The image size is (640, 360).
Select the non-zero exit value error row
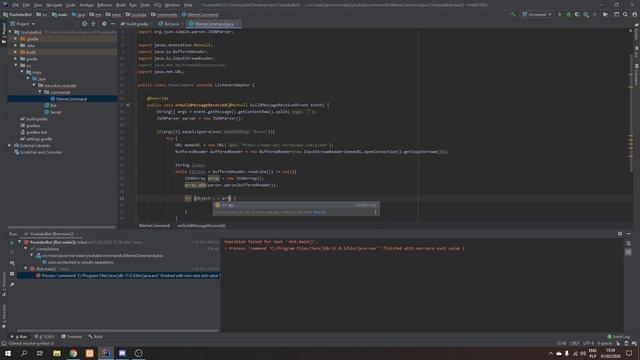[119, 276]
